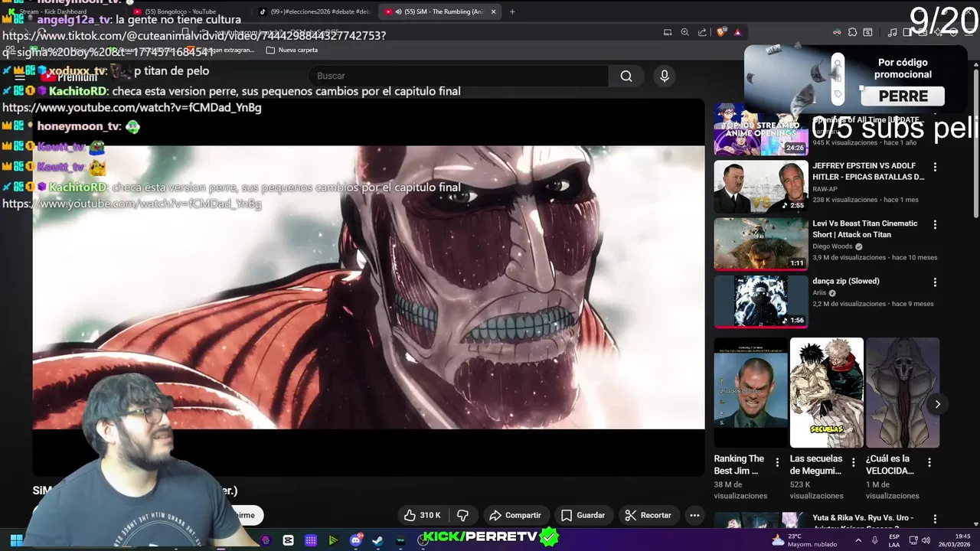Close the SiM - The Rumbling tab

[493, 11]
